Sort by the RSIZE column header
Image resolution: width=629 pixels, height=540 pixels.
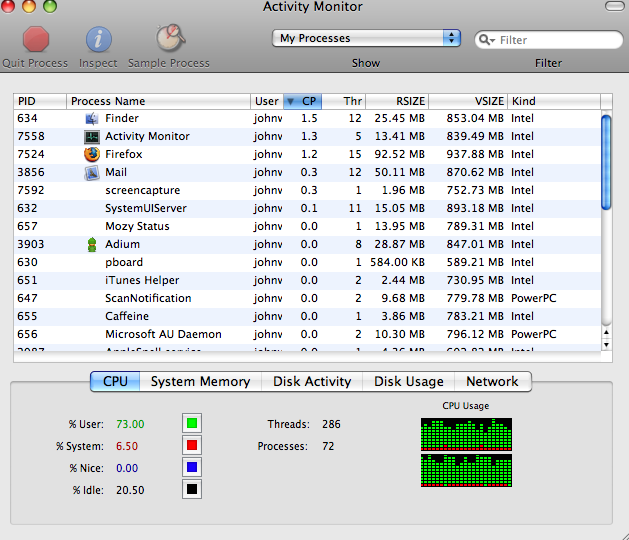397,101
